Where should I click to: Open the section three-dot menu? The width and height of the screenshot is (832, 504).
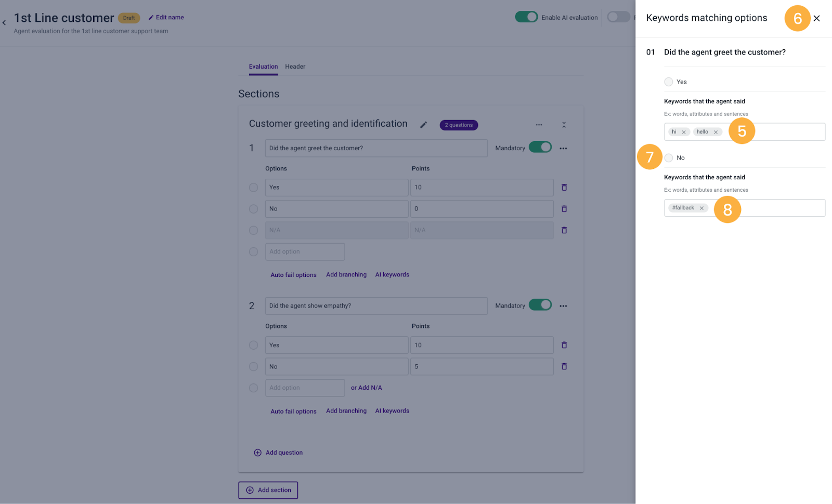(x=539, y=125)
